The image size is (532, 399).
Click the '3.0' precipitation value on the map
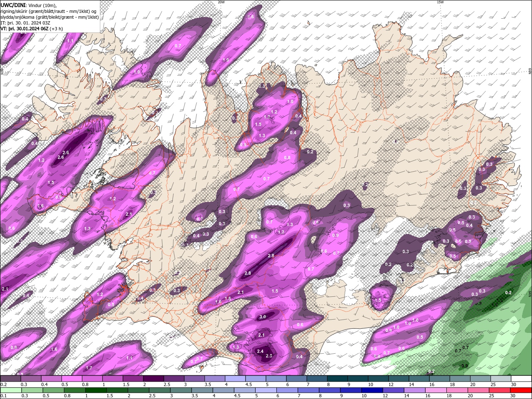click(x=263, y=317)
